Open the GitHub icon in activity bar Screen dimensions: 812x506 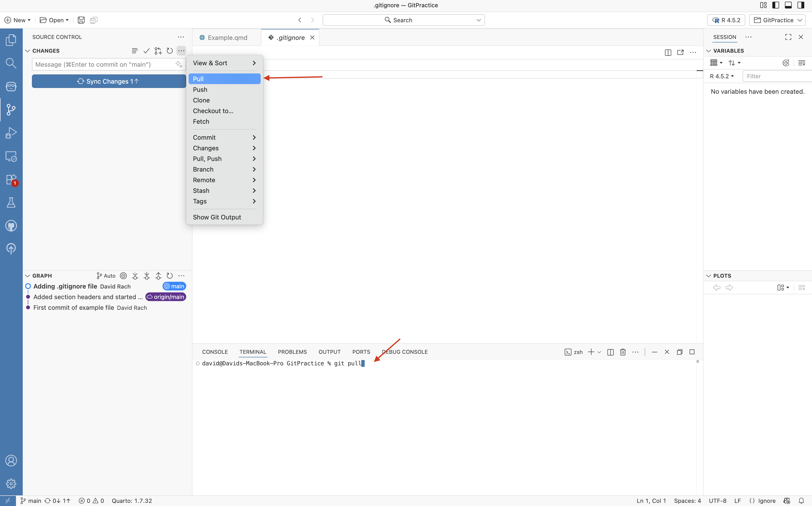click(x=11, y=226)
